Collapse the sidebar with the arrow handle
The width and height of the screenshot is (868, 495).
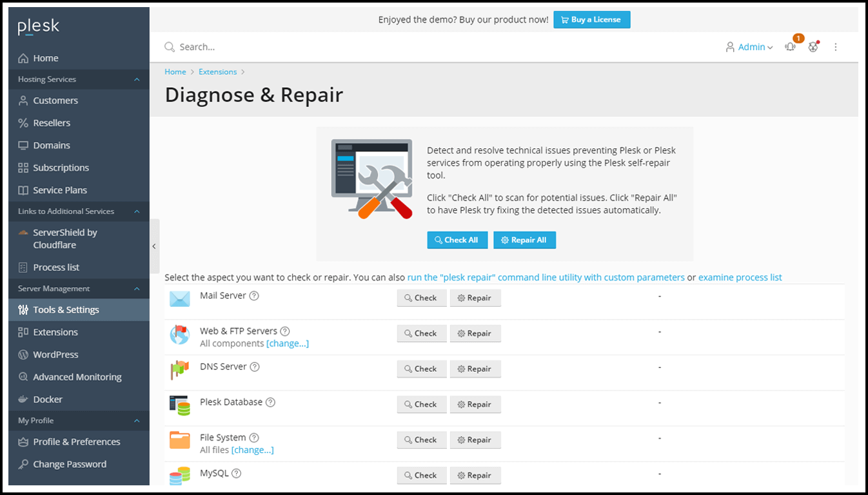coord(154,246)
